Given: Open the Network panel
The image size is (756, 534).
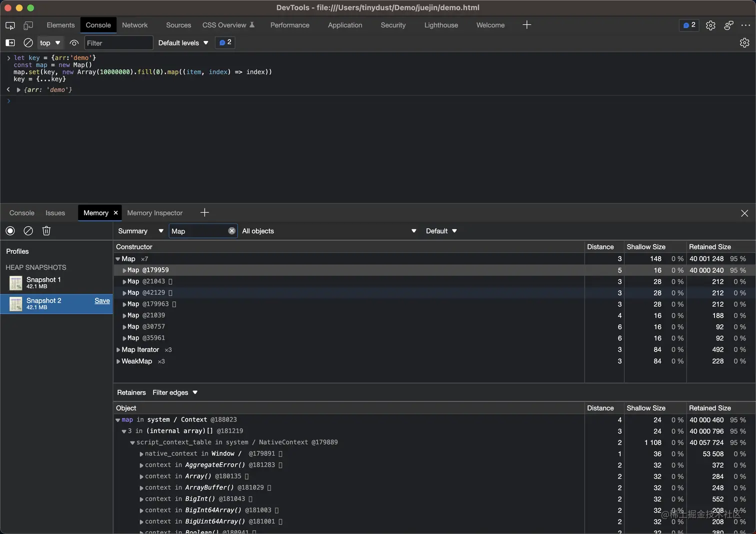Looking at the screenshot, I should 135,25.
